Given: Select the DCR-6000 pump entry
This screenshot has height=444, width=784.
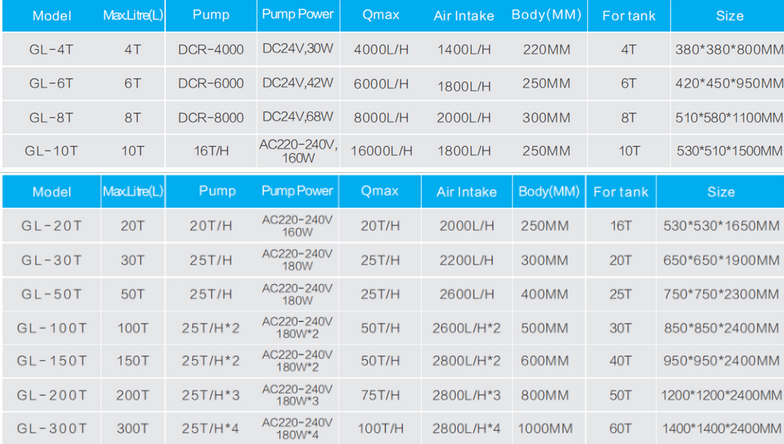Looking at the screenshot, I should [212, 83].
